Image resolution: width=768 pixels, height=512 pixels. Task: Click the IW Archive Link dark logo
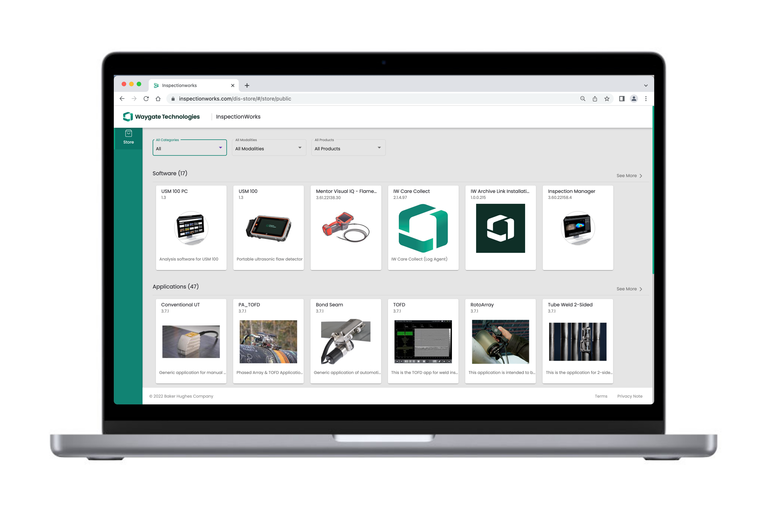pos(501,228)
